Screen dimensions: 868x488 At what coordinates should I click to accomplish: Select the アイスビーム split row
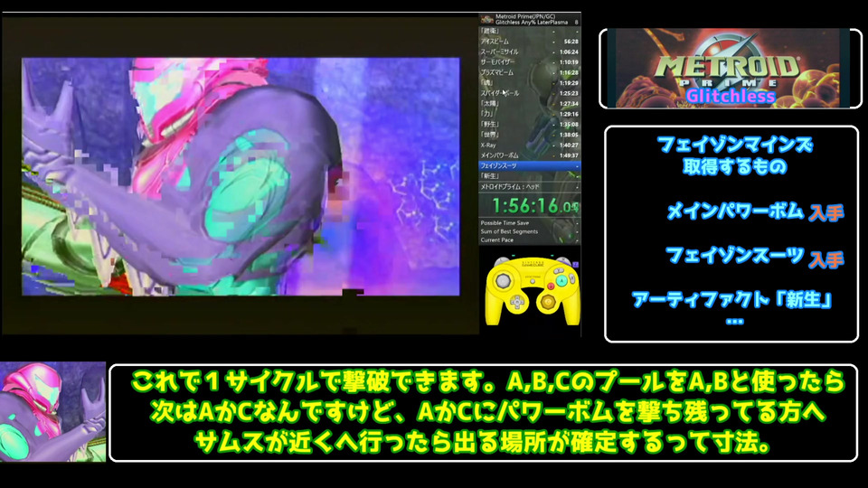tap(529, 42)
